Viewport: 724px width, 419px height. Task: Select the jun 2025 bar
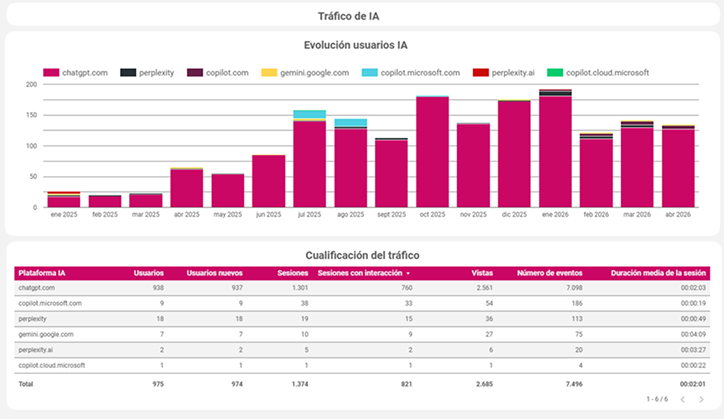point(268,181)
